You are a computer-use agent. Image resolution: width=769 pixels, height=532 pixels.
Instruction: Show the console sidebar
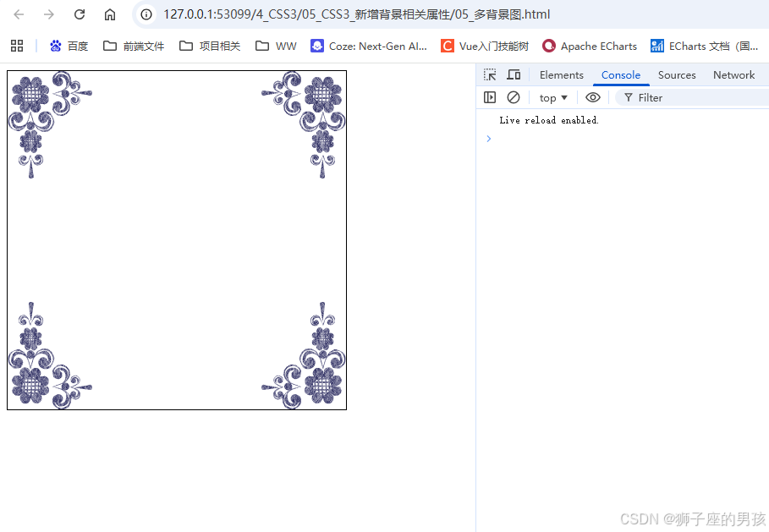(490, 97)
